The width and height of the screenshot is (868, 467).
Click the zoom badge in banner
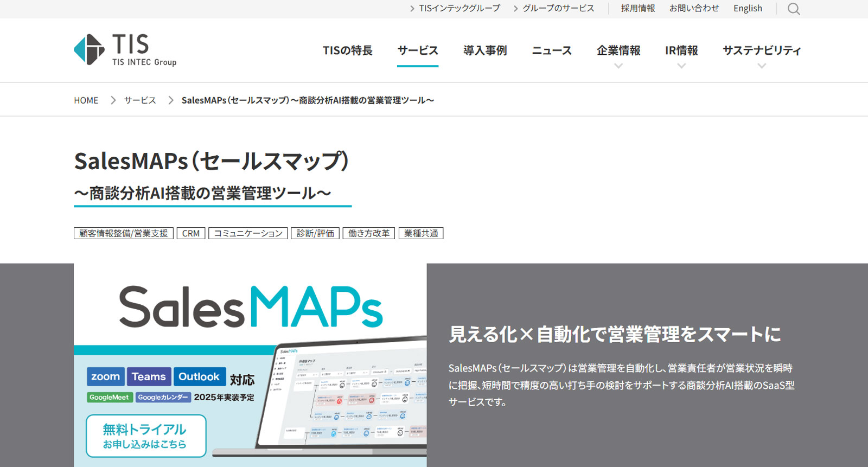[106, 376]
